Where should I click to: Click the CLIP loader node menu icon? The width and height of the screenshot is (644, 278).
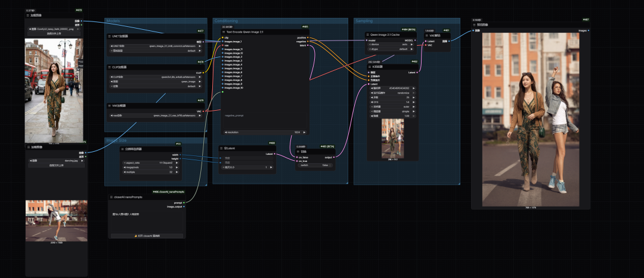pos(110,67)
